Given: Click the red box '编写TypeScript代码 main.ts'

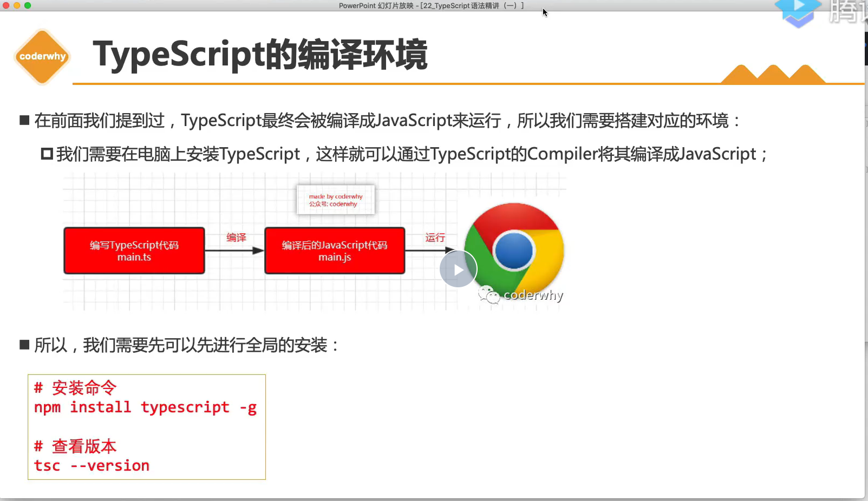Looking at the screenshot, I should point(134,250).
